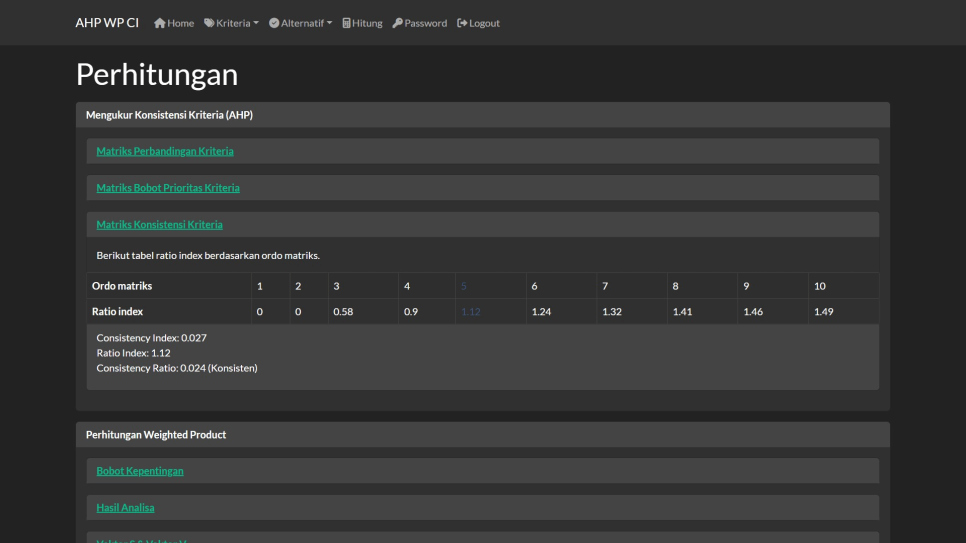Collapse the Matriks Konsistensi Kriteria section
This screenshot has height=543, width=966.
point(159,225)
